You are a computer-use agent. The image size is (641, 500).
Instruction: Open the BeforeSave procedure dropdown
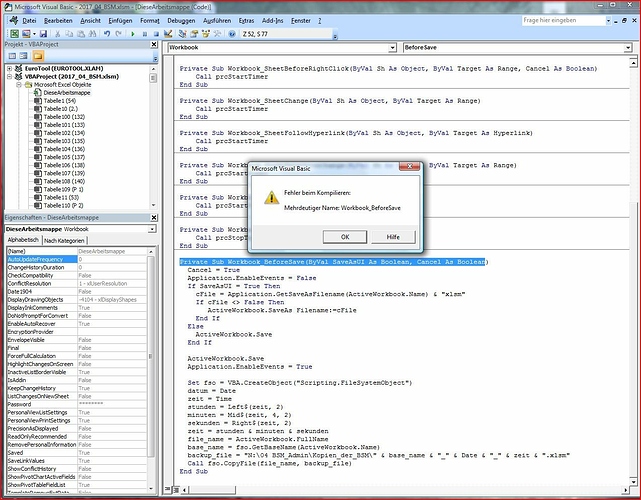coord(628,48)
